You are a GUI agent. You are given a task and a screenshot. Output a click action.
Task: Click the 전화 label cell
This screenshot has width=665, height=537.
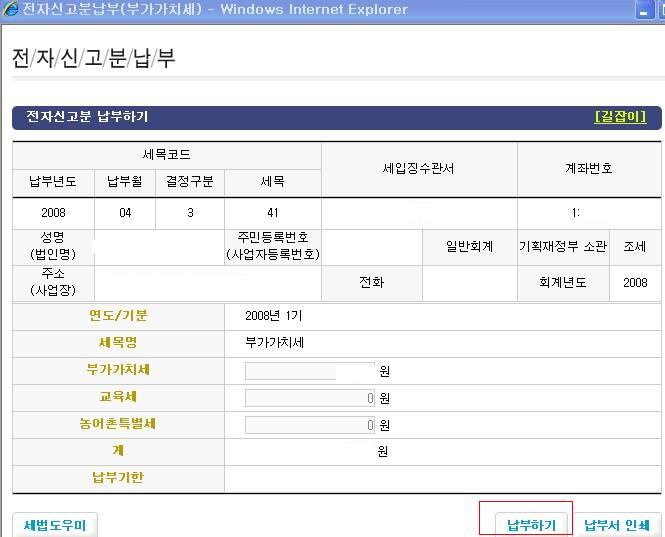372,282
